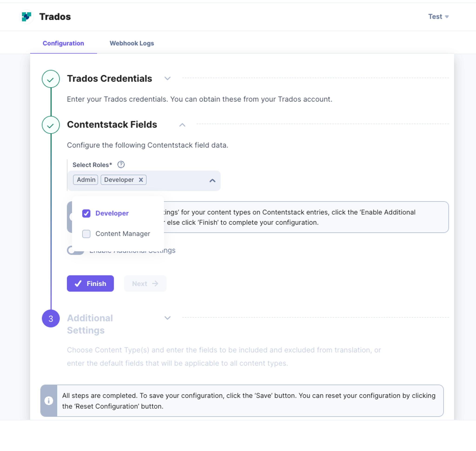Click the info icon in the bottom notice
The image size is (476, 451).
(x=49, y=401)
